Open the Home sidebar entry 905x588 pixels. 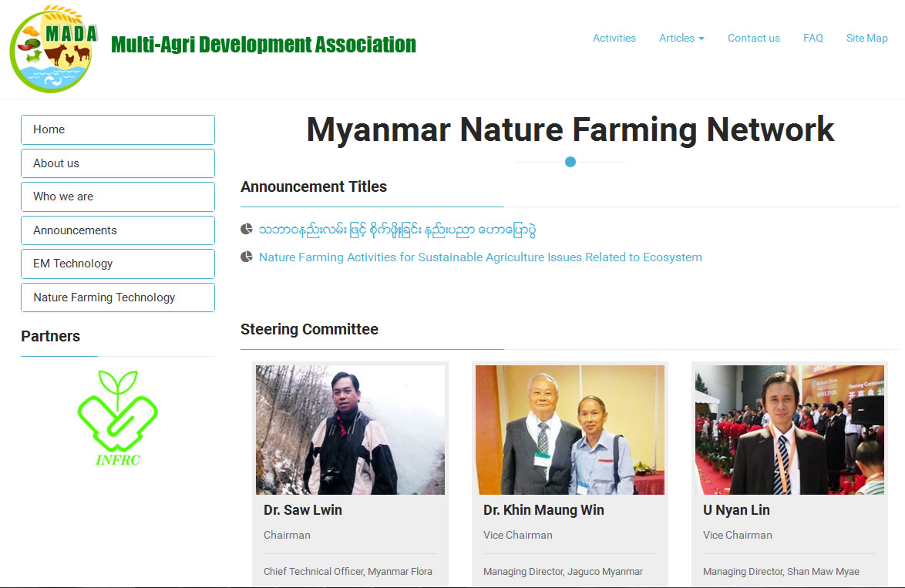[117, 129]
